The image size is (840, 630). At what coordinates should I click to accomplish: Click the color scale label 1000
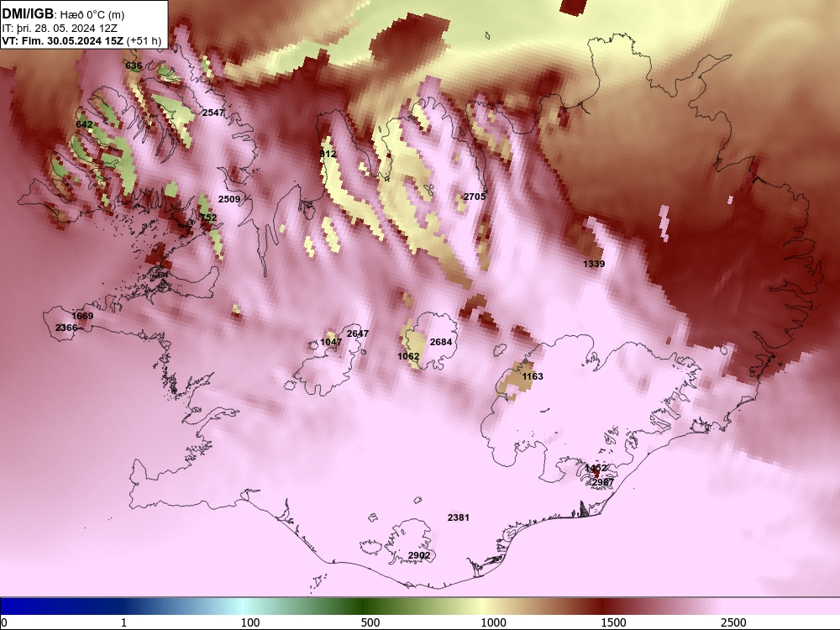pos(493,623)
